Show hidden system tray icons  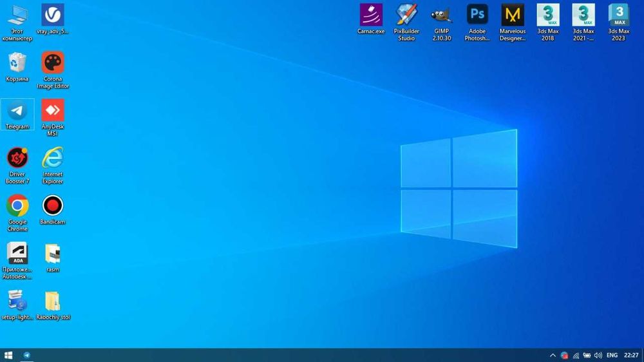tap(553, 356)
